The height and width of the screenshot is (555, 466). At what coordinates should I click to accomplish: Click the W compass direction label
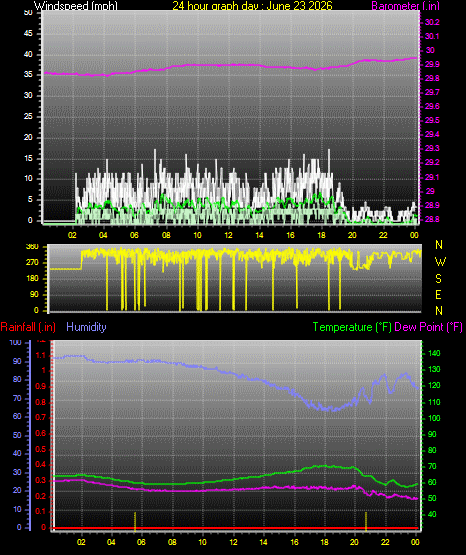pos(440,262)
